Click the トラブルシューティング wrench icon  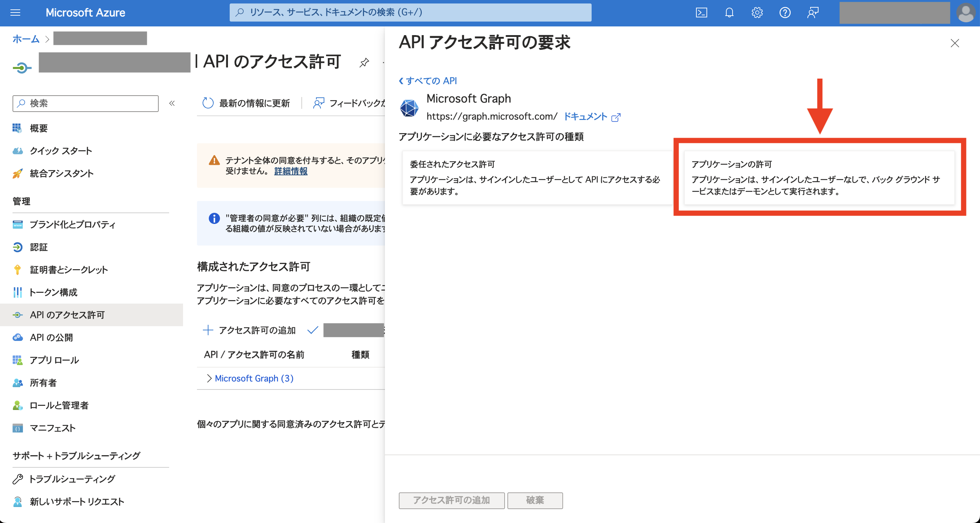coord(17,479)
